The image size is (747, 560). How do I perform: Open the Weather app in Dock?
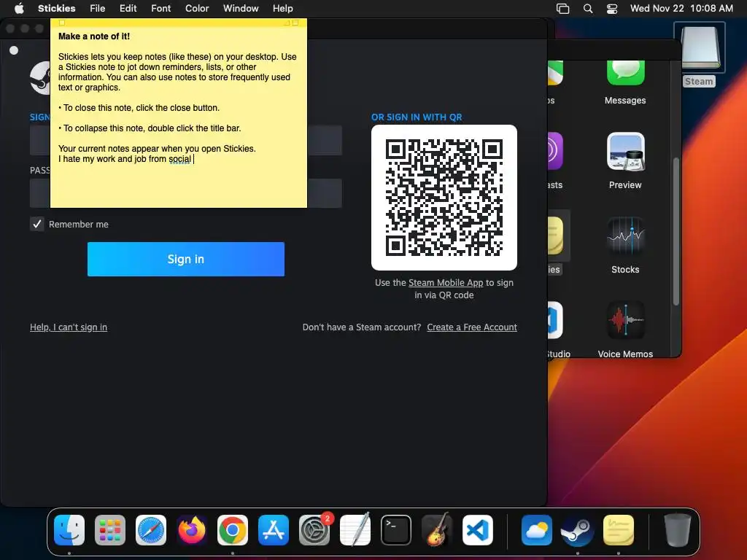pos(537,530)
